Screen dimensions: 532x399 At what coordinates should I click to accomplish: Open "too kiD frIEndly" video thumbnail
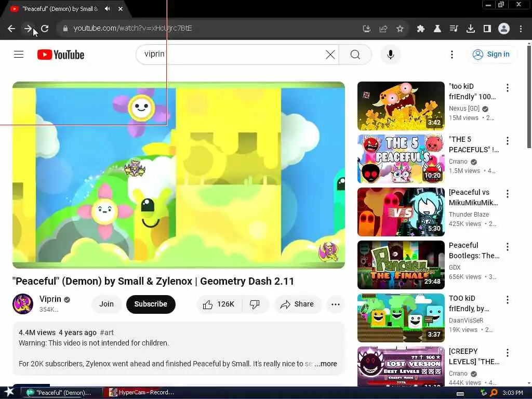[401, 106]
